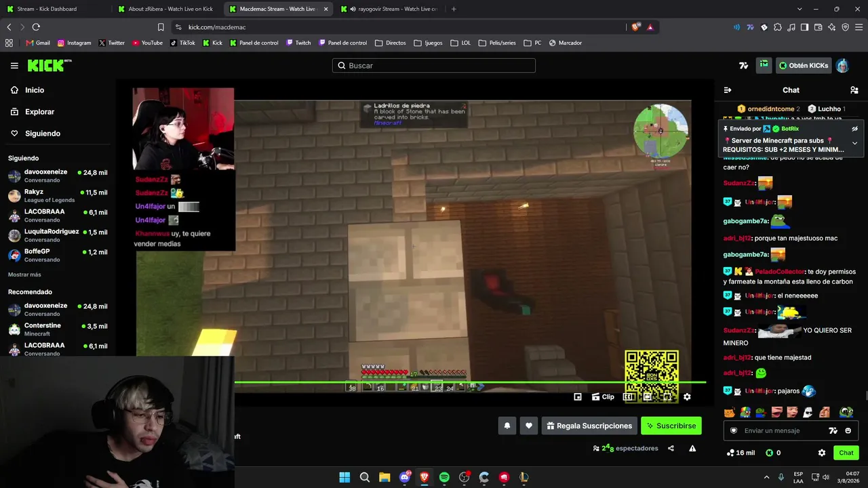Toggle picture-in-picture mini player

tap(578, 397)
